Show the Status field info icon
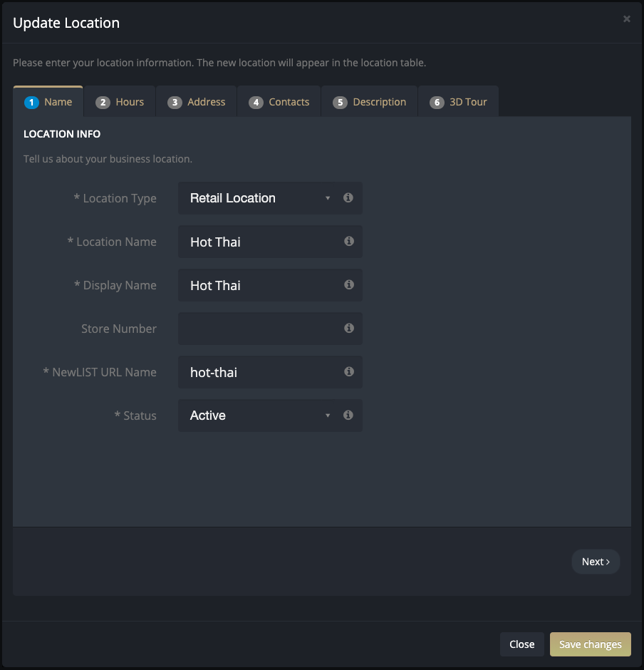This screenshot has width=644, height=670. point(348,416)
